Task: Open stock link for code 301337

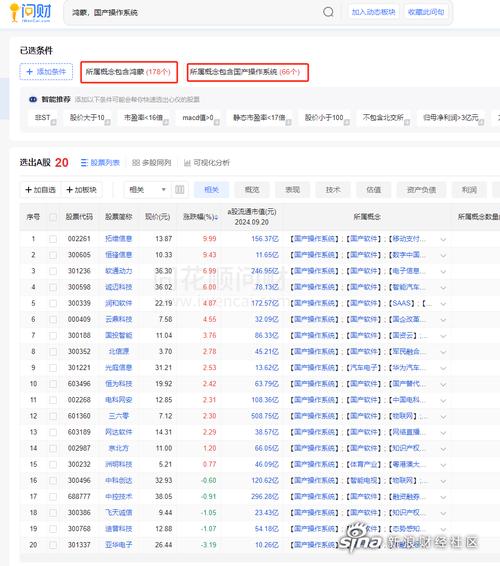Action: click(x=118, y=545)
